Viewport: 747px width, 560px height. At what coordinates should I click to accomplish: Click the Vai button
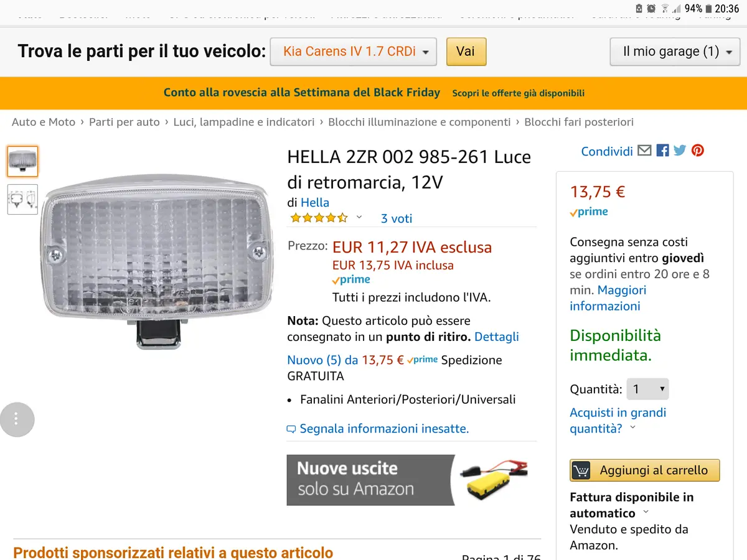(x=466, y=52)
